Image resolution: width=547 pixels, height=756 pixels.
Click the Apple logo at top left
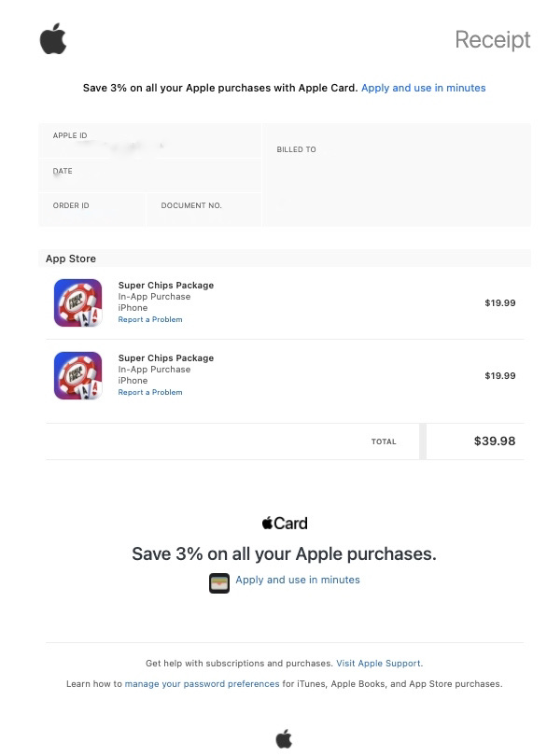point(53,39)
